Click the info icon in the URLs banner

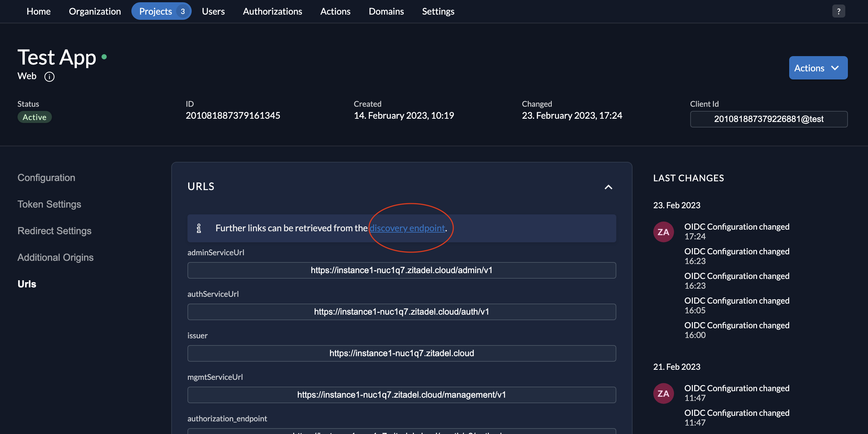(199, 228)
